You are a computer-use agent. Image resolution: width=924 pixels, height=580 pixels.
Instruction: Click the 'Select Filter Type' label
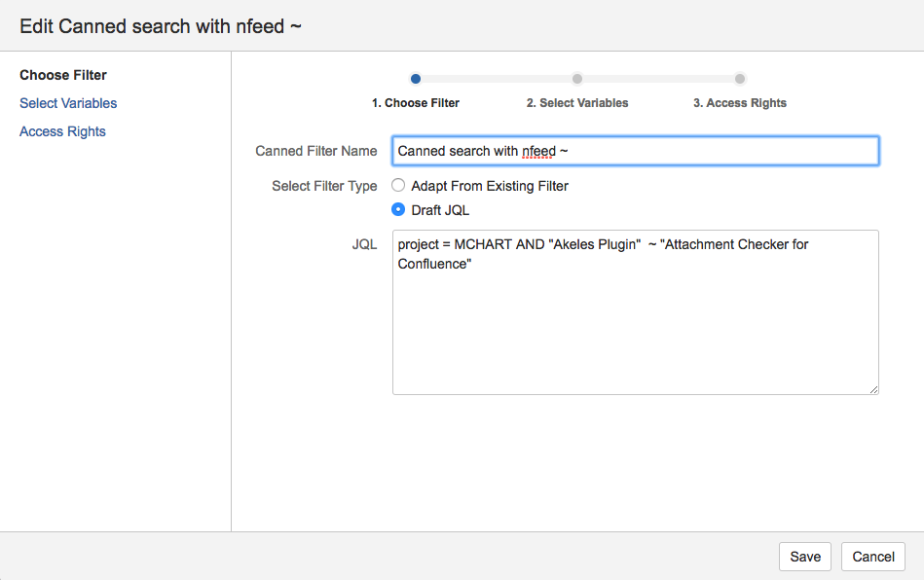pyautogui.click(x=323, y=185)
